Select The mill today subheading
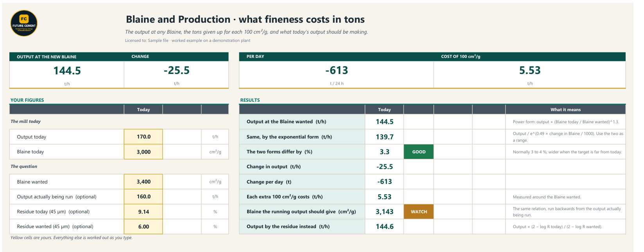The height and width of the screenshot is (252, 644). (x=25, y=121)
